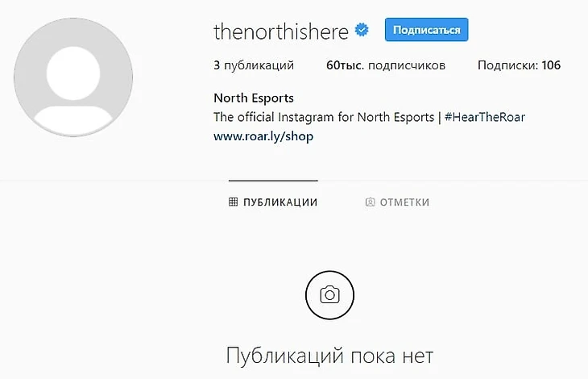Click the 60тыс. follower count number
This screenshot has height=379, width=588.
pos(345,65)
